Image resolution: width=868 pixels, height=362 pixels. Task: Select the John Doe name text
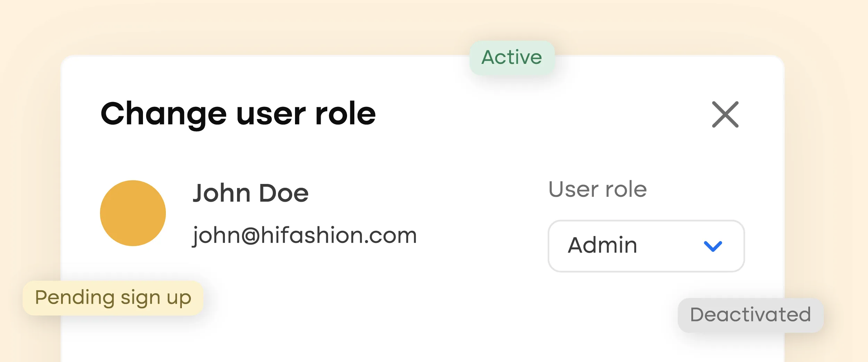[x=251, y=193]
